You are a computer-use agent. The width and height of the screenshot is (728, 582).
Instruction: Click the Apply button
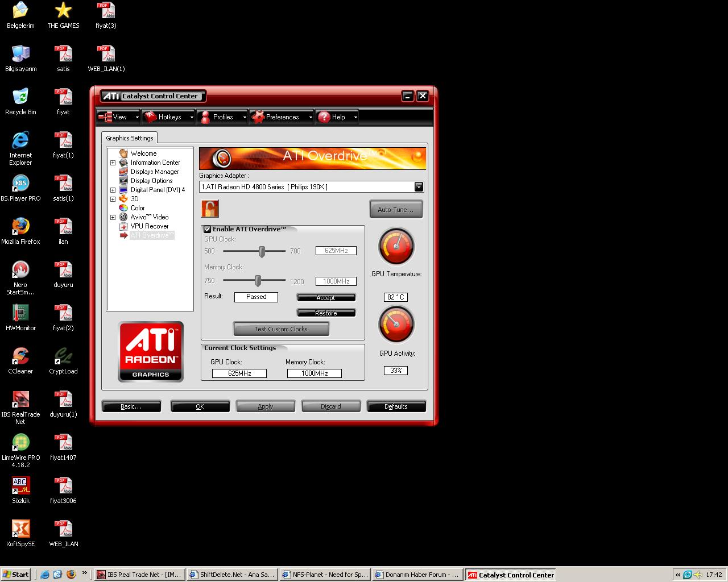(x=266, y=406)
